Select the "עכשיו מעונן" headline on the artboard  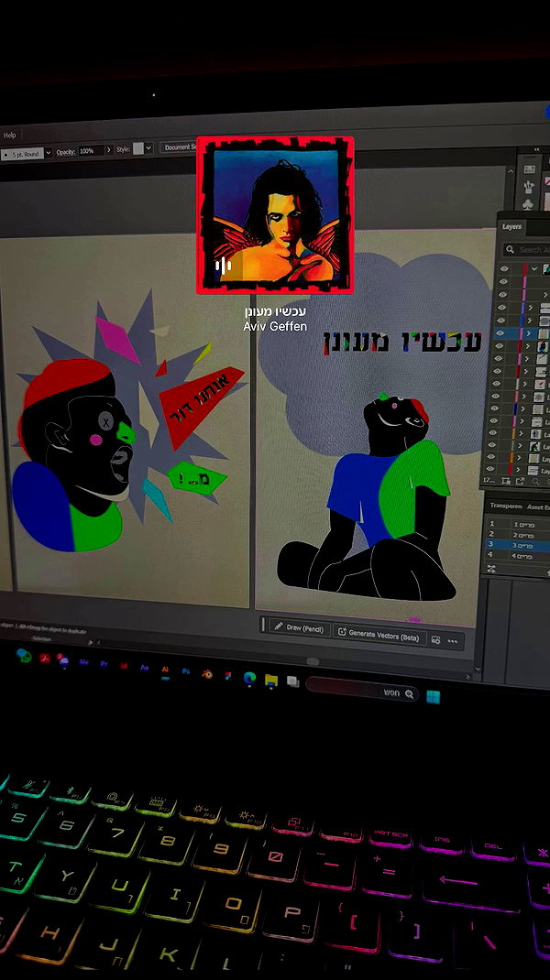[x=402, y=342]
